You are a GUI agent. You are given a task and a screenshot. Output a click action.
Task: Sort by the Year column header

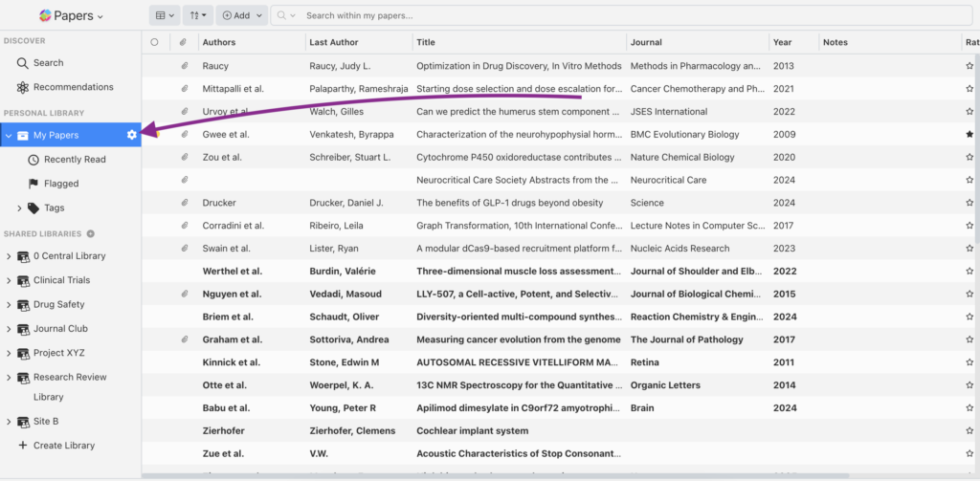tap(783, 42)
